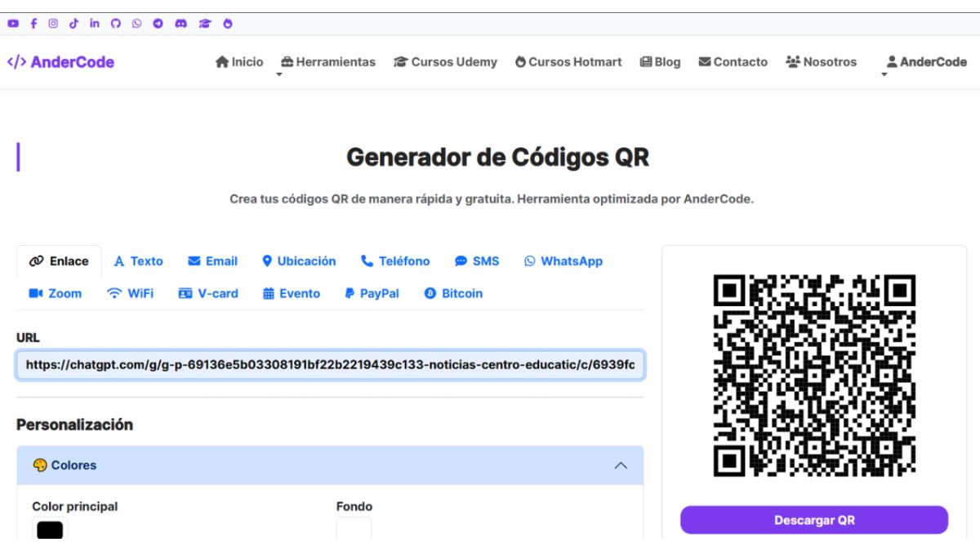The image size is (980, 551).
Task: Select the WhatsApp QR type tab
Action: click(x=563, y=261)
